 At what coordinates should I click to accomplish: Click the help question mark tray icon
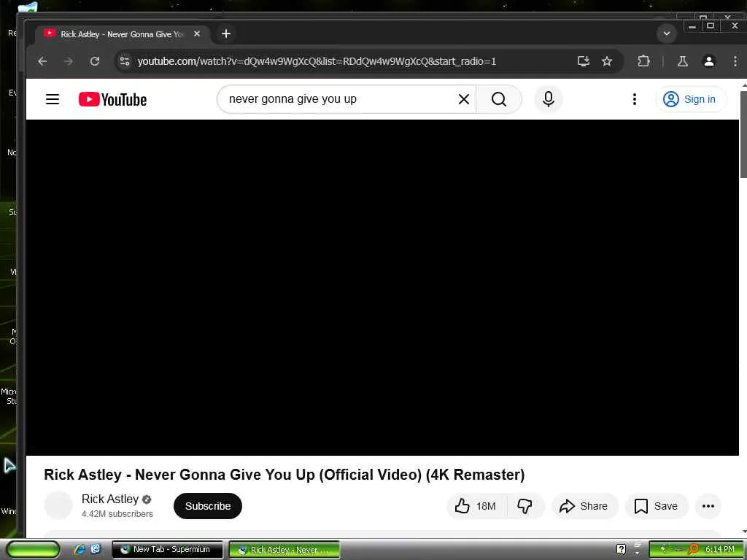click(621, 549)
